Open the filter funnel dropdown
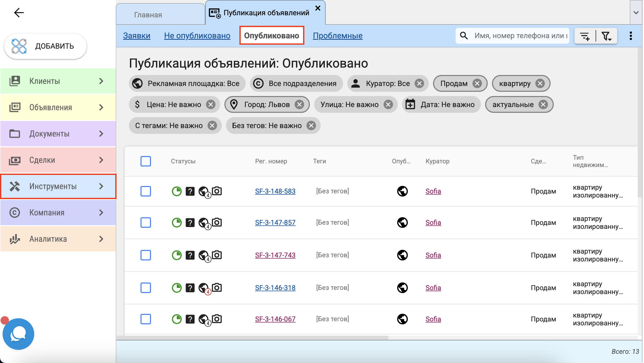The height and width of the screenshot is (363, 644). (x=607, y=36)
